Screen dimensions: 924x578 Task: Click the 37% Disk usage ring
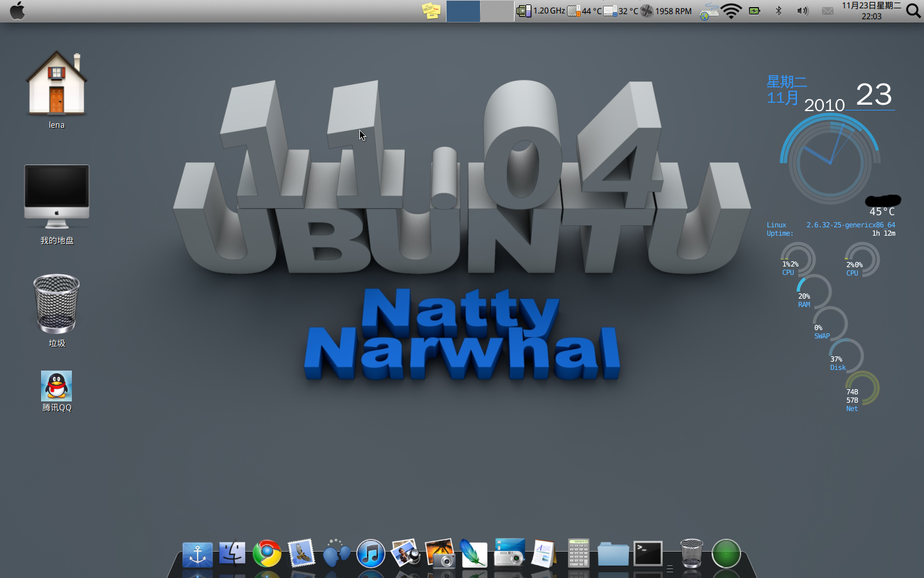(x=845, y=356)
